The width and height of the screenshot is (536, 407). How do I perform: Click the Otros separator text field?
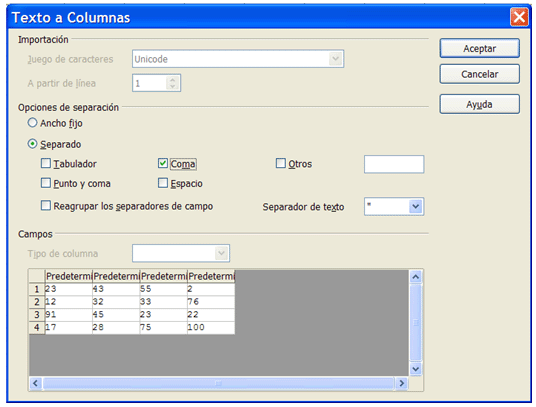pyautogui.click(x=394, y=164)
